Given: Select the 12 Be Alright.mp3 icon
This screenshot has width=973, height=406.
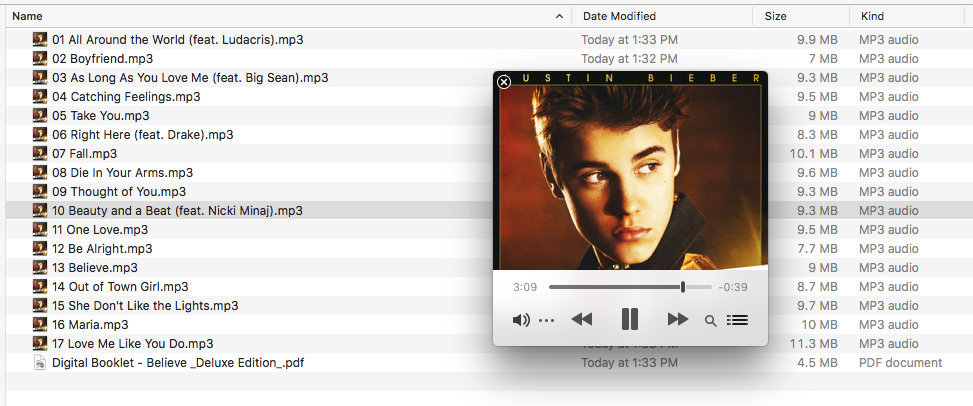Looking at the screenshot, I should [x=40, y=248].
